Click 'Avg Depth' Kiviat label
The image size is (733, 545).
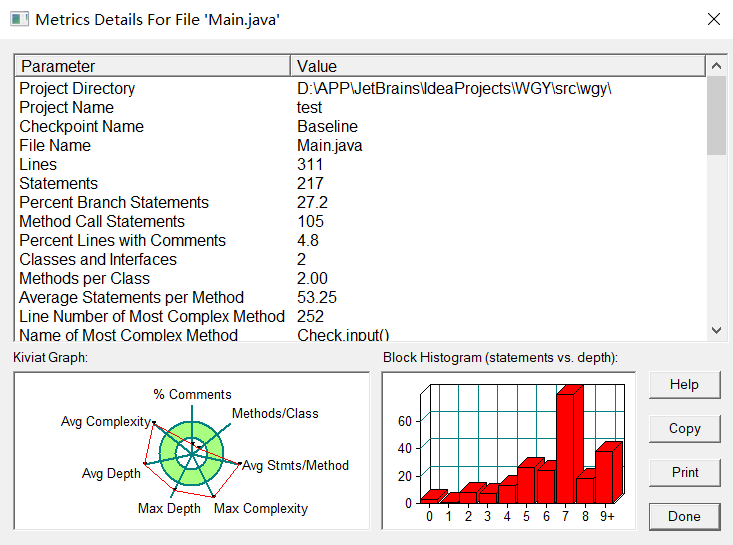click(111, 473)
